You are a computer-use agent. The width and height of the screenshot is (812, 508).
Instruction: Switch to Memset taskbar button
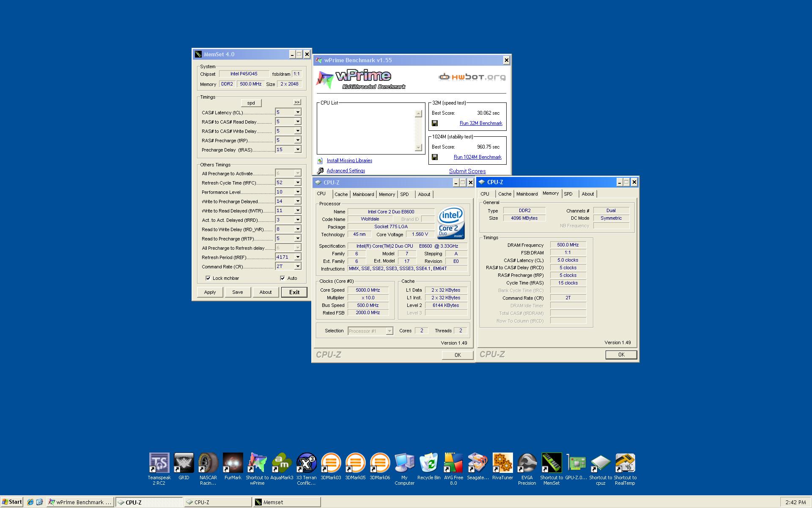(287, 502)
